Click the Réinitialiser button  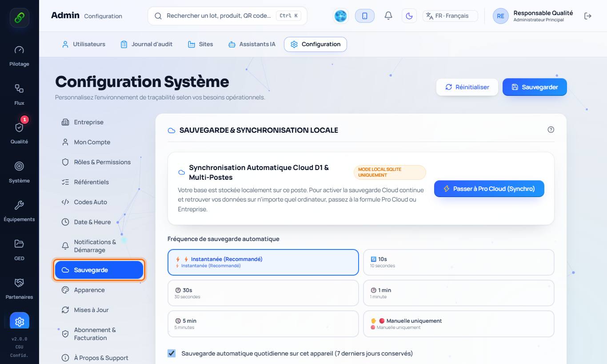[467, 87]
